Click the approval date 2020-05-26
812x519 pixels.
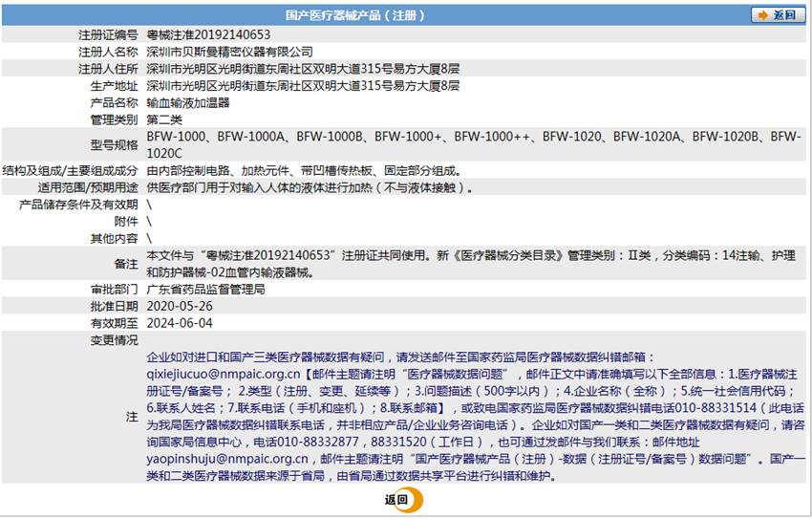pyautogui.click(x=180, y=307)
